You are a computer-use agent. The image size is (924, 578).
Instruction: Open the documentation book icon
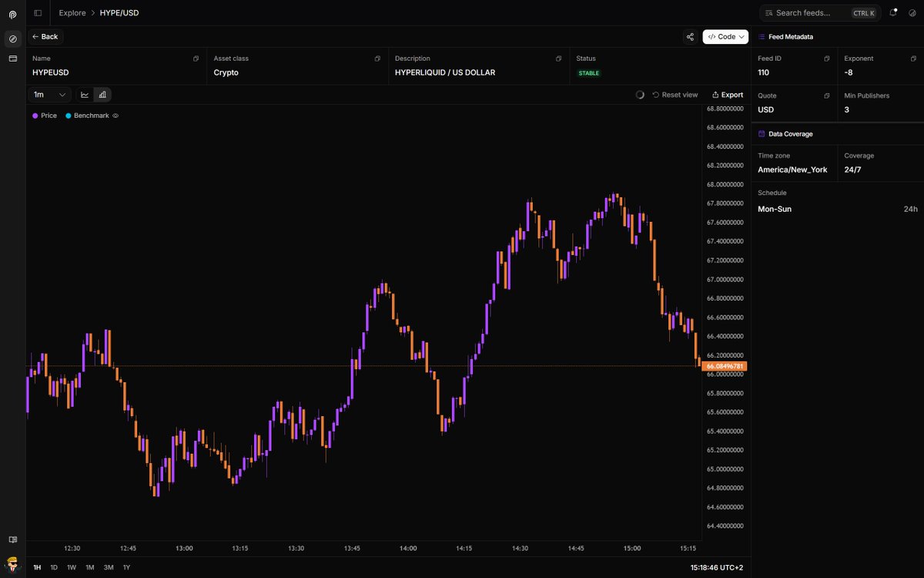[12, 539]
